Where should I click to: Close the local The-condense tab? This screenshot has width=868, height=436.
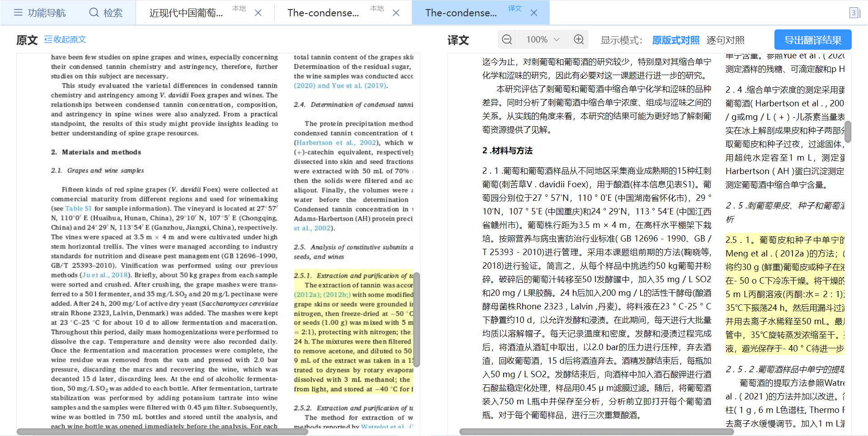[x=396, y=13]
